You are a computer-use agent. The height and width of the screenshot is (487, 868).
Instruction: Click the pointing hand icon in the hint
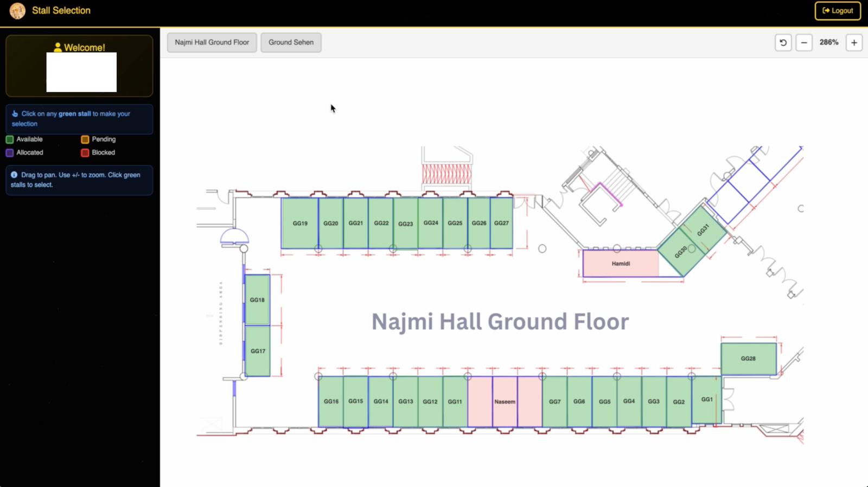15,114
